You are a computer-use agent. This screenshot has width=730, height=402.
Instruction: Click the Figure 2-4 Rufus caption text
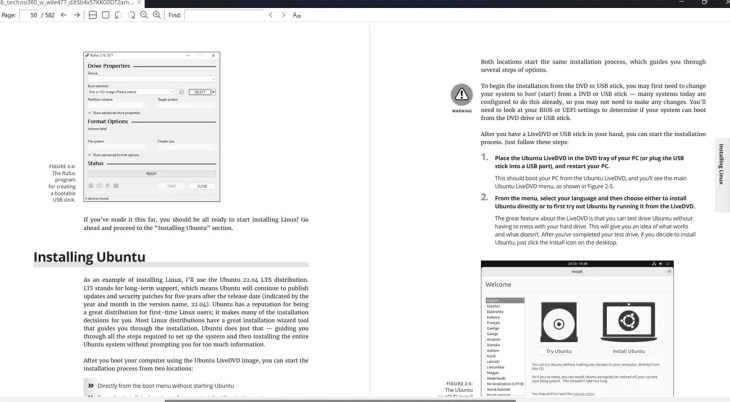pos(62,183)
